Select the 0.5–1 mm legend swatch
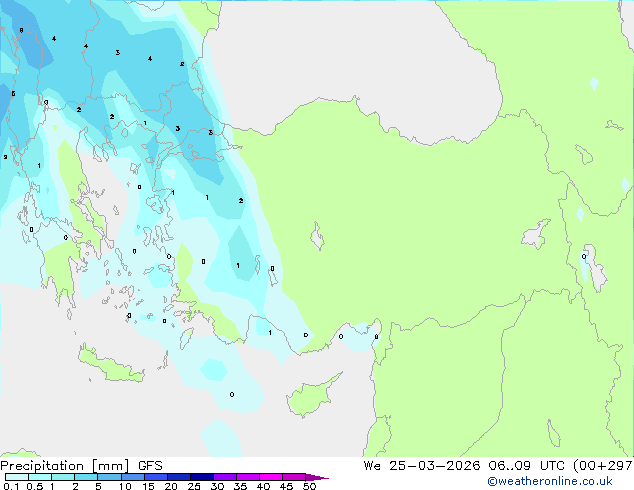Screen dimensions: 634x490 coord(40,477)
